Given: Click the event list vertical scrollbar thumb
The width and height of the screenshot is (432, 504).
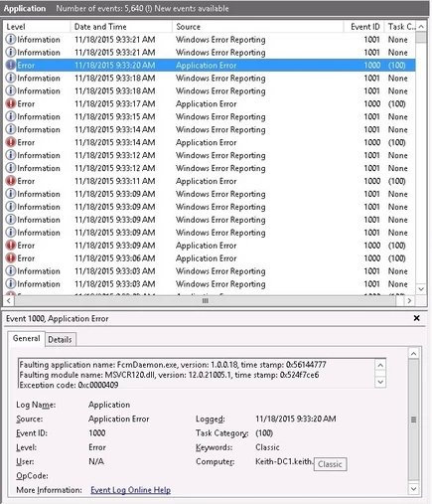Looking at the screenshot, I should pyautogui.click(x=421, y=37).
